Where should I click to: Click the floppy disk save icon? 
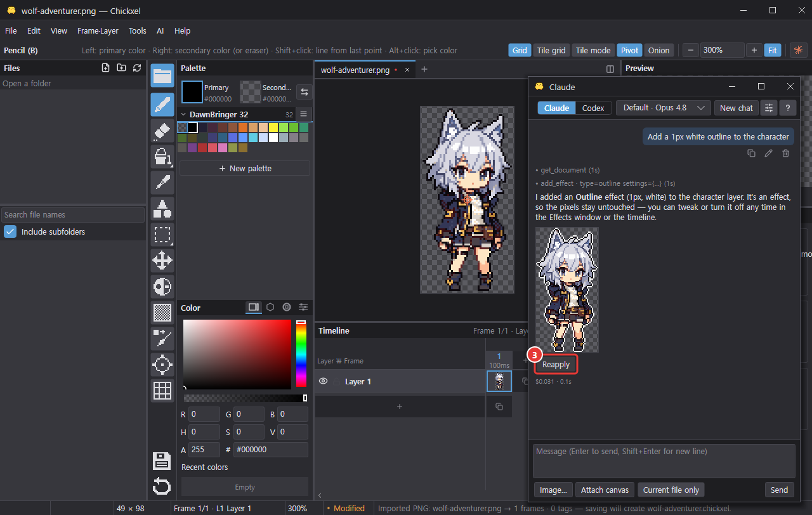coord(162,461)
